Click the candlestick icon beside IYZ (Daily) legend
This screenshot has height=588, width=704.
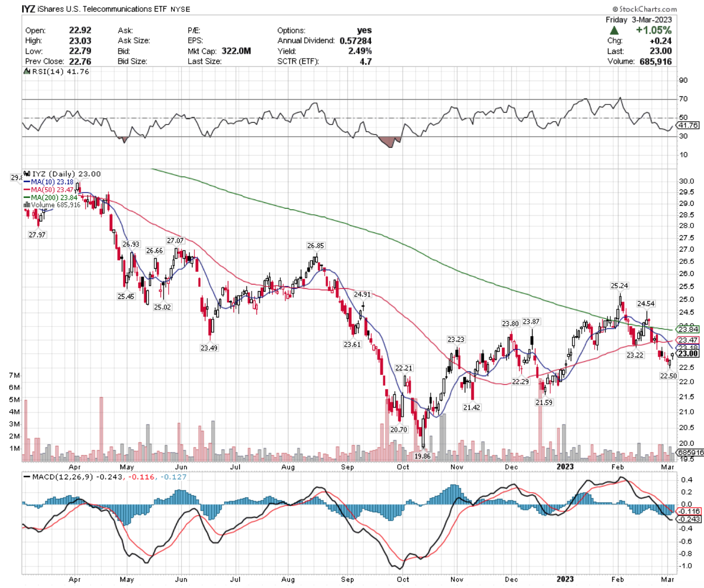(x=27, y=174)
